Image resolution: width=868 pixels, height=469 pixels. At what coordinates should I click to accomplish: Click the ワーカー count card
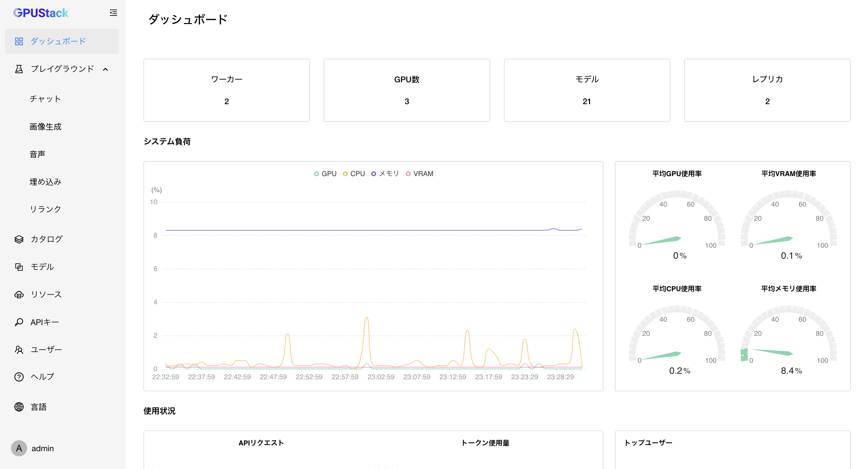click(x=226, y=90)
